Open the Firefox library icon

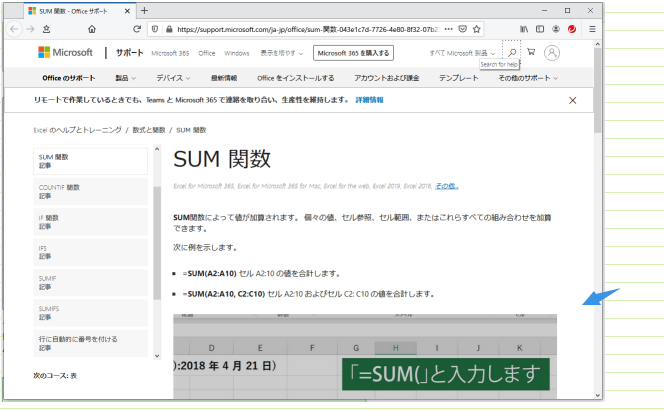[524, 29]
